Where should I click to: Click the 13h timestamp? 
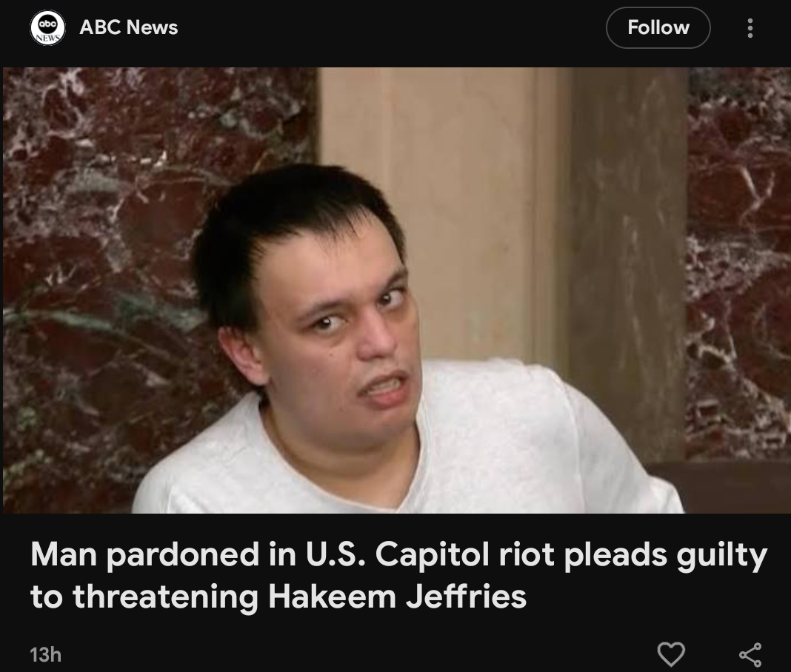[45, 655]
